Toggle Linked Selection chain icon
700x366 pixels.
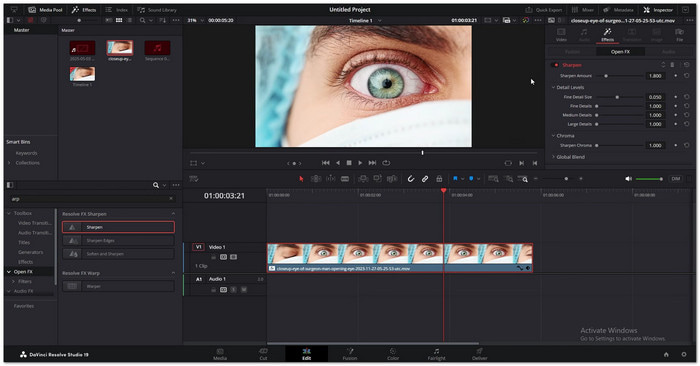(x=425, y=179)
